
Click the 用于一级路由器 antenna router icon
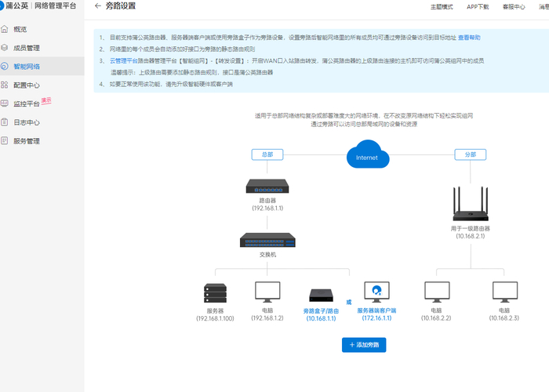click(471, 204)
